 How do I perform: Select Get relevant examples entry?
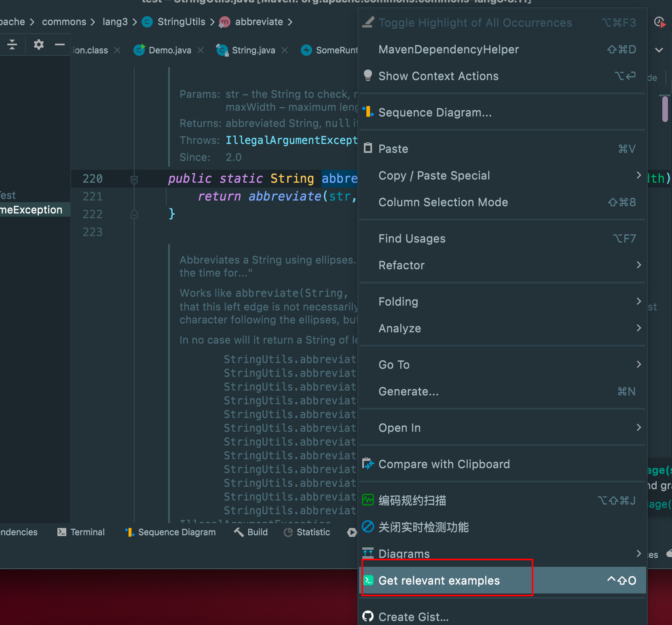[x=502, y=581]
